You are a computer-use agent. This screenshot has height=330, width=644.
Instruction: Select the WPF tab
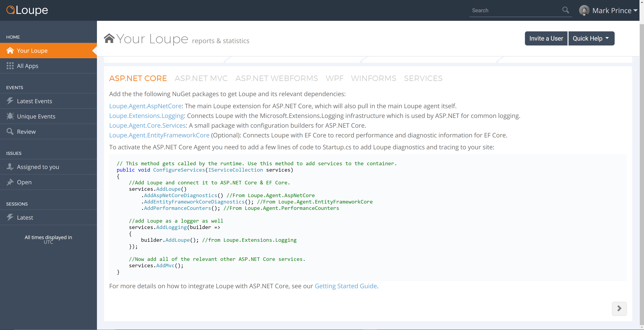click(334, 78)
